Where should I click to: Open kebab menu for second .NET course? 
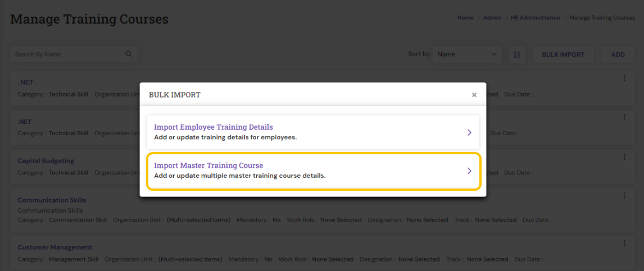[624, 117]
